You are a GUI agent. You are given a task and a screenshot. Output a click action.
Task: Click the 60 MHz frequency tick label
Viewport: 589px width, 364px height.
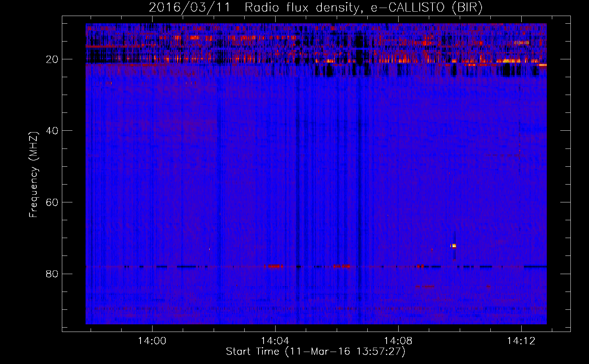[52, 202]
